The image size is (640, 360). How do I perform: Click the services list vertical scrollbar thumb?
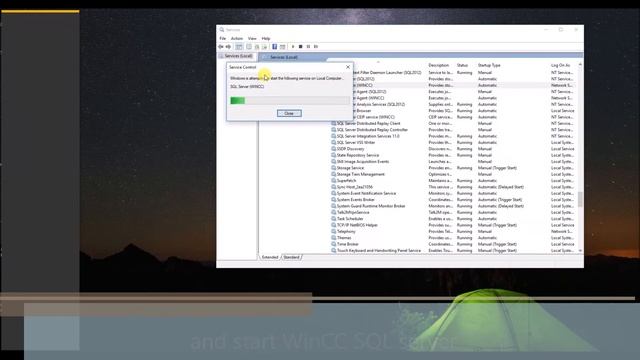tap(580, 199)
